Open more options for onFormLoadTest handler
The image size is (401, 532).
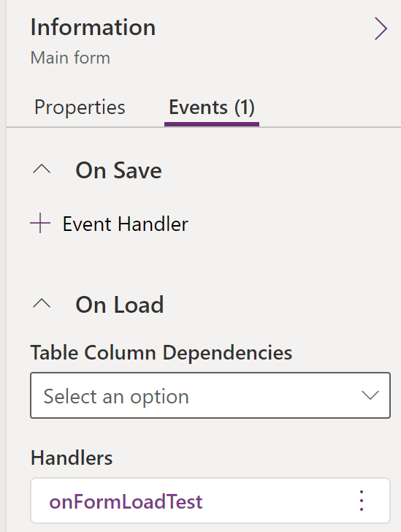(x=362, y=501)
